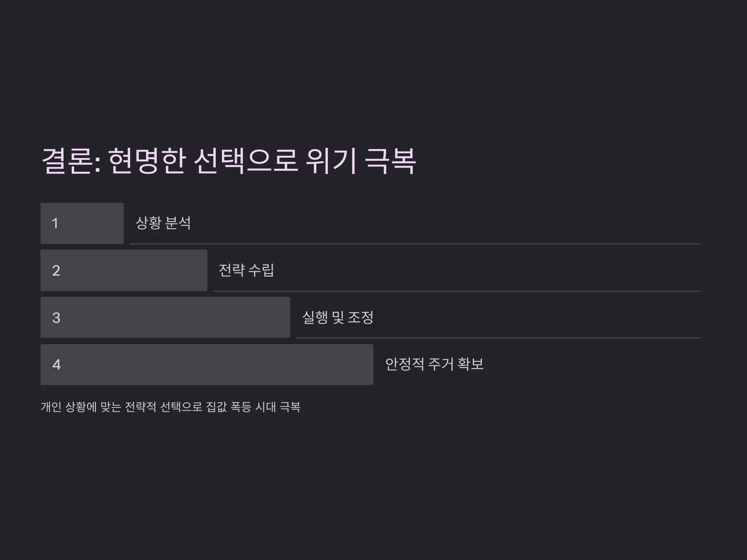
Task: Click the number 2 in the second bar
Action: [56, 271]
